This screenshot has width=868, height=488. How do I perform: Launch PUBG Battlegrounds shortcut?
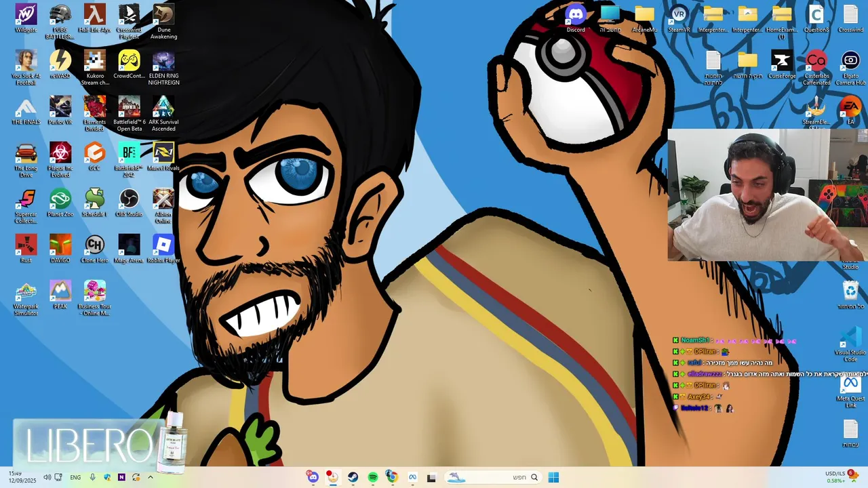click(x=60, y=21)
